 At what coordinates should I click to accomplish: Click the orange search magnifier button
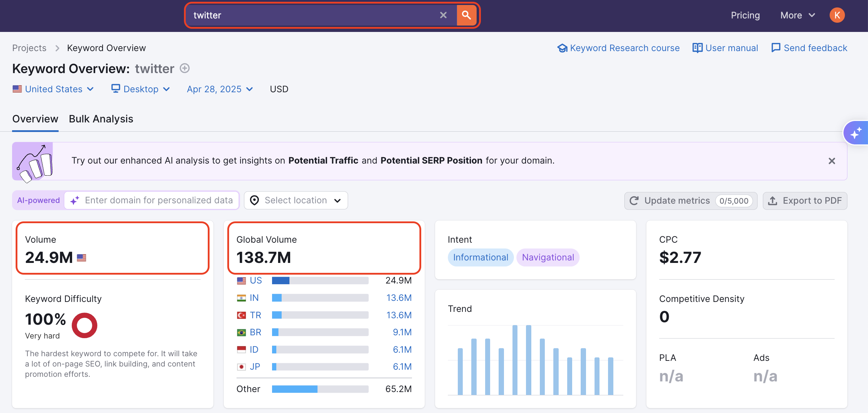[x=466, y=15]
